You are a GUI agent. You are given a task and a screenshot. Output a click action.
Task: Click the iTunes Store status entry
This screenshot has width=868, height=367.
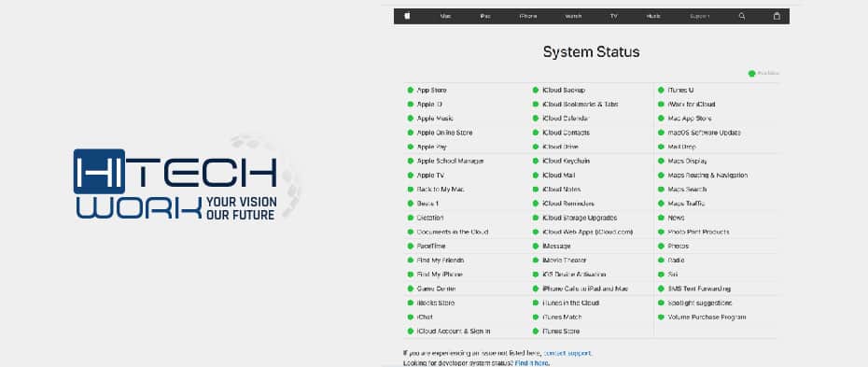(556, 332)
